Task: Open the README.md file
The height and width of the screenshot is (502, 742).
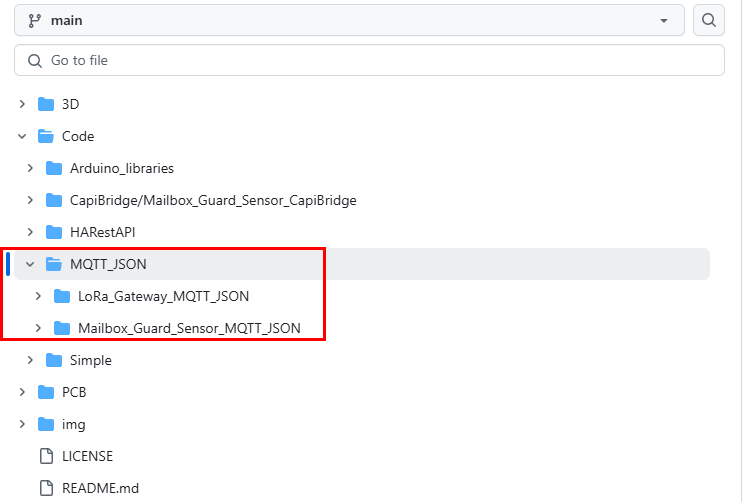Action: point(100,488)
